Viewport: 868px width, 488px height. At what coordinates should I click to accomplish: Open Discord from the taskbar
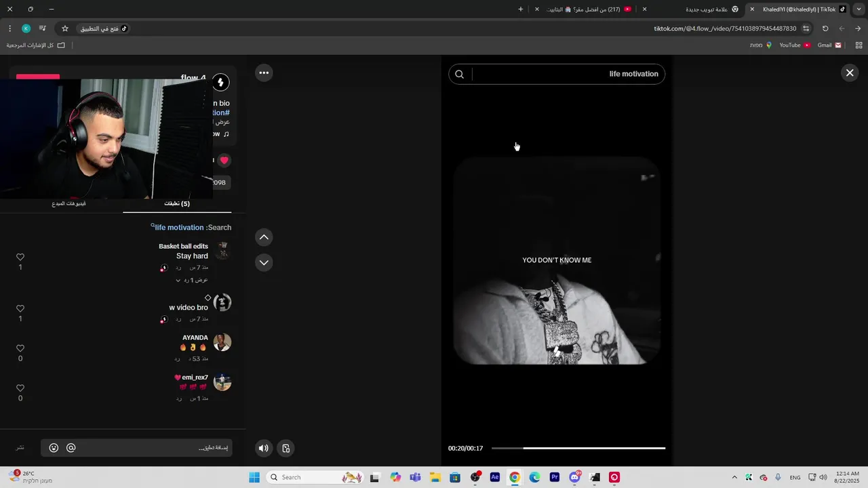575,477
